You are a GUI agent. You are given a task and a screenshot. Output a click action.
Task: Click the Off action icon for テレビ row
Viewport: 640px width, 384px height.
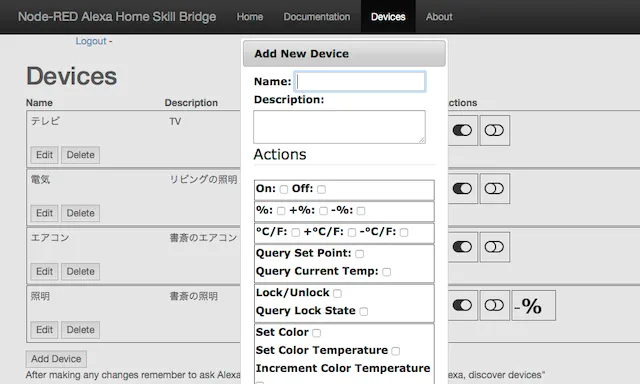(495, 131)
